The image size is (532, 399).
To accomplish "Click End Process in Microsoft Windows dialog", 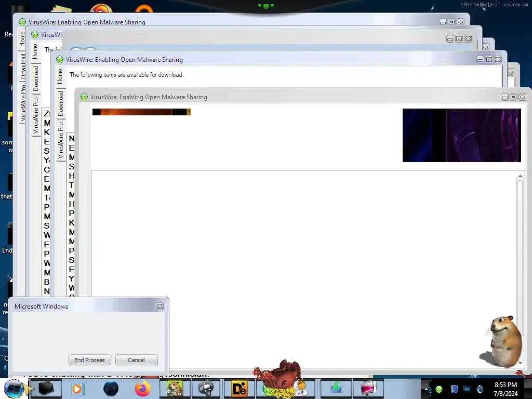I will pyautogui.click(x=89, y=360).
